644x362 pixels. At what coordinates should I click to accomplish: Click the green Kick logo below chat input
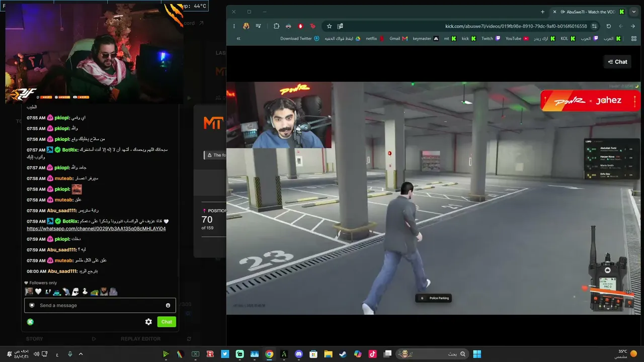(30, 322)
